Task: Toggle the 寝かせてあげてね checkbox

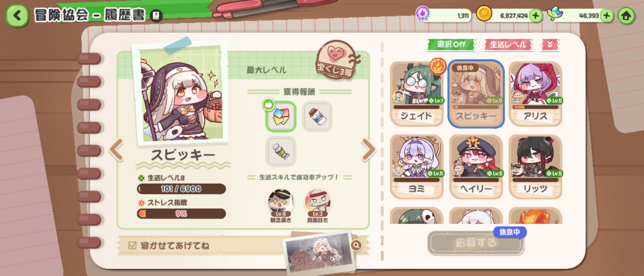Action: point(132,245)
